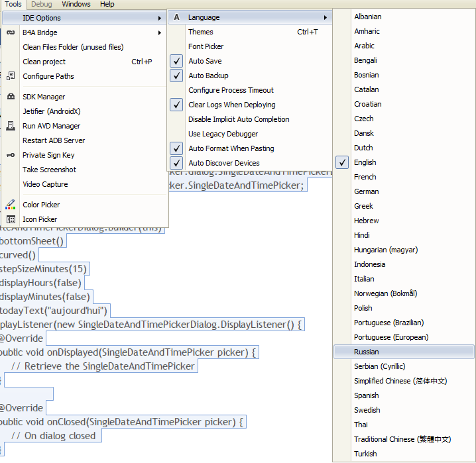Screen dimensions: 476x463
Task: Select Simplified Chinese language
Action: pyautogui.click(x=400, y=381)
